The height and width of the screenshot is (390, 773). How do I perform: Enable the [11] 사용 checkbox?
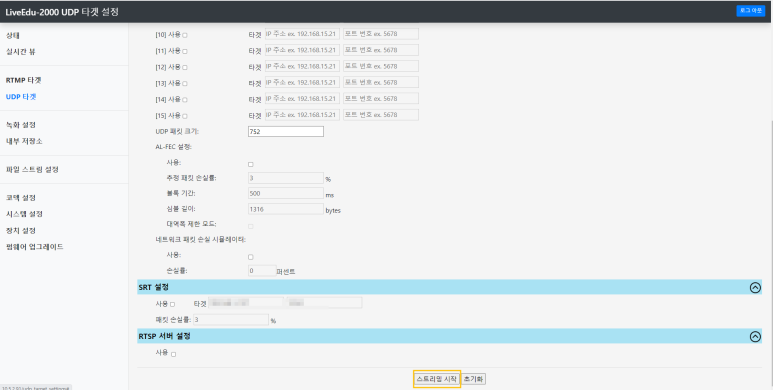click(x=185, y=51)
